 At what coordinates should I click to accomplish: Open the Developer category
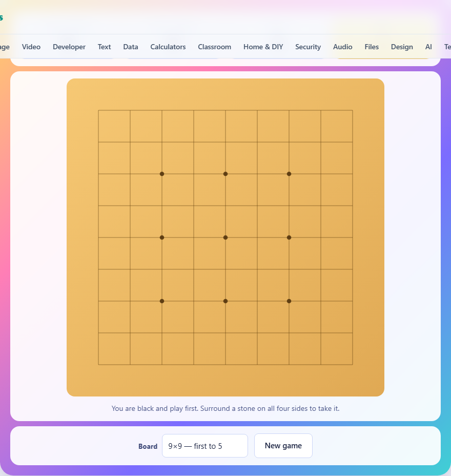point(69,47)
